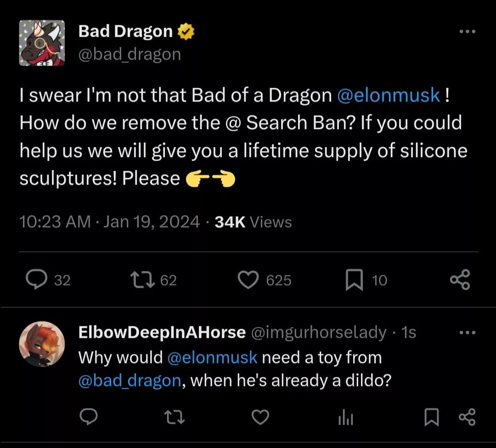This screenshot has width=496, height=448.
Task: Open the share icon on Bad Dragon's tweet
Action: point(460,280)
